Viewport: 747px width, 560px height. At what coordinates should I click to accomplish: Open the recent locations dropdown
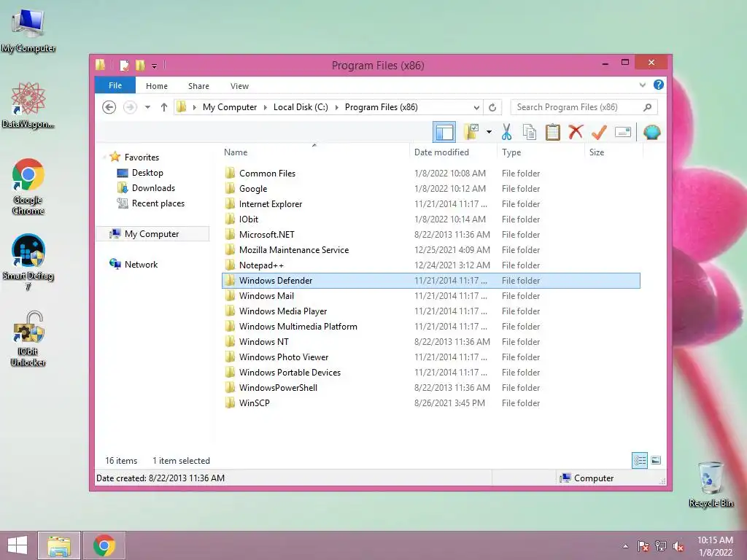click(147, 107)
